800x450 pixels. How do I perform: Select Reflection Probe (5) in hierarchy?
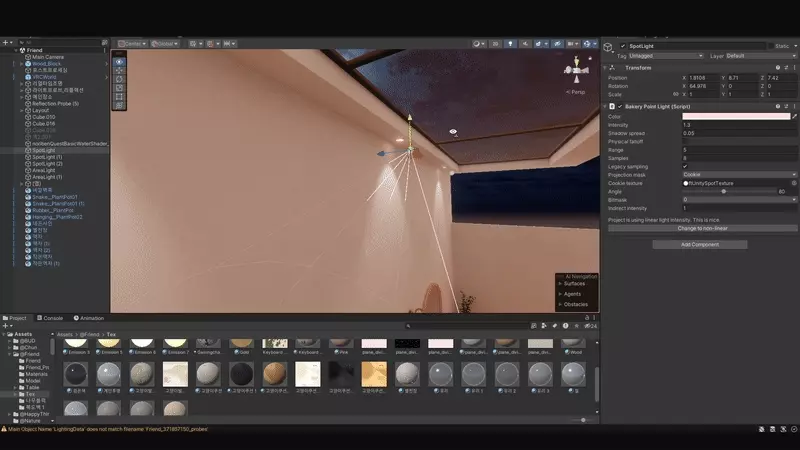click(x=55, y=104)
